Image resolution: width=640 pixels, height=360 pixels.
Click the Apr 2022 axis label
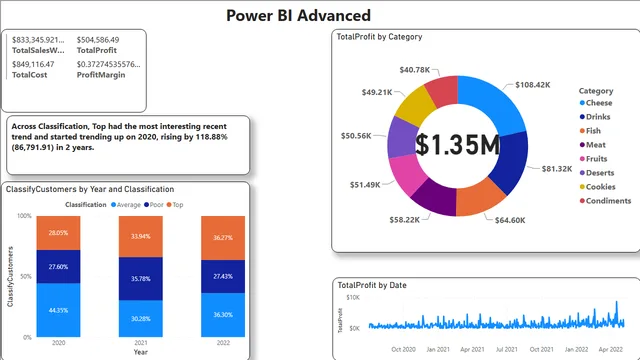click(611, 349)
